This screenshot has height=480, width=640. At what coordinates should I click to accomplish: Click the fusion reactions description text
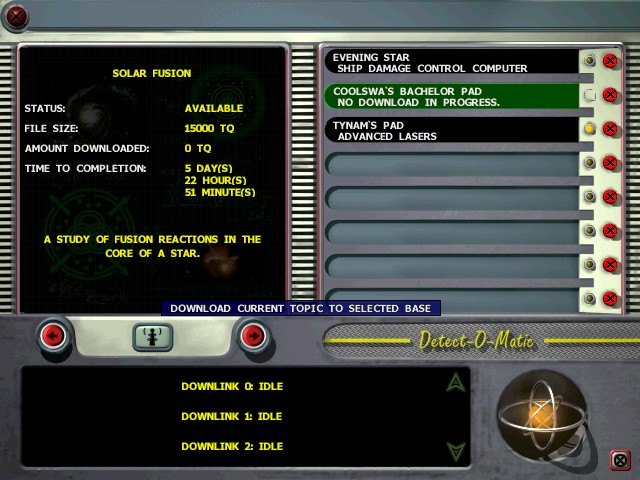pos(152,247)
